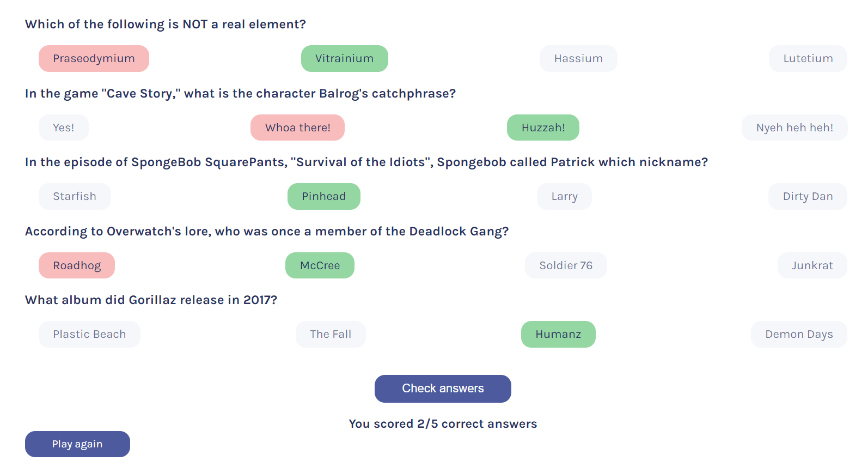Viewport: 868px width, 467px height.
Task: Choose 'Praseodymium' in the first question
Action: 94,58
